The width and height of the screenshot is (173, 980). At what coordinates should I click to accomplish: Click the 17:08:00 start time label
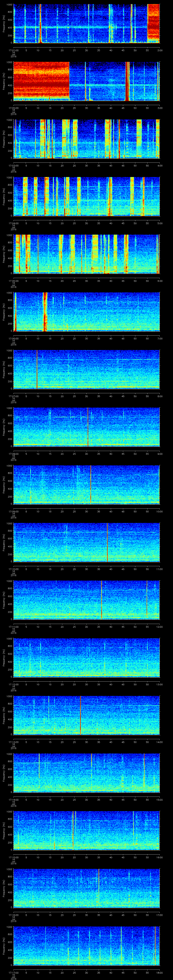pos(13,454)
